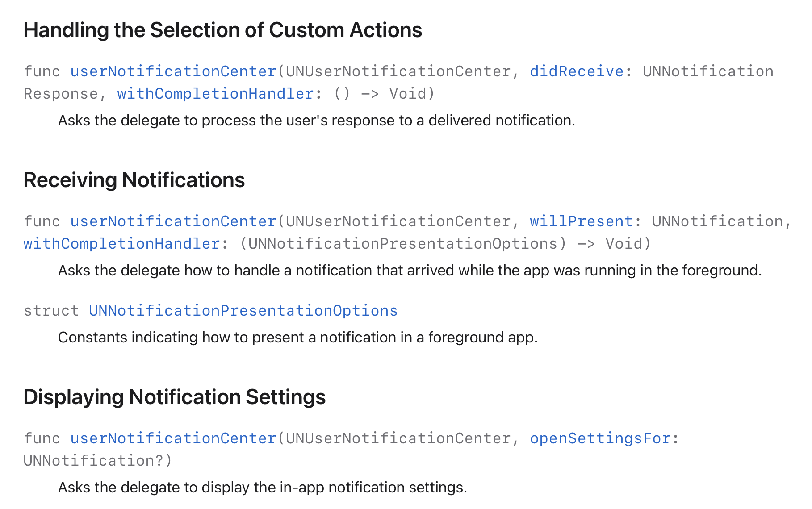The height and width of the screenshot is (509, 812).
Task: Click the (UNNotificationPresentationOptions) -> Void text
Action: coord(445,244)
